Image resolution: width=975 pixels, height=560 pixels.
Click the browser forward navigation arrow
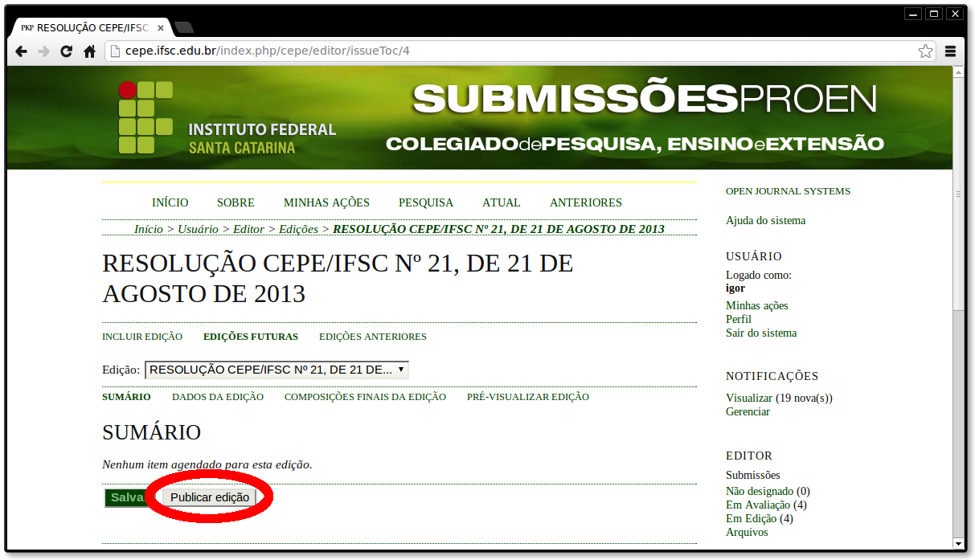pyautogui.click(x=43, y=51)
